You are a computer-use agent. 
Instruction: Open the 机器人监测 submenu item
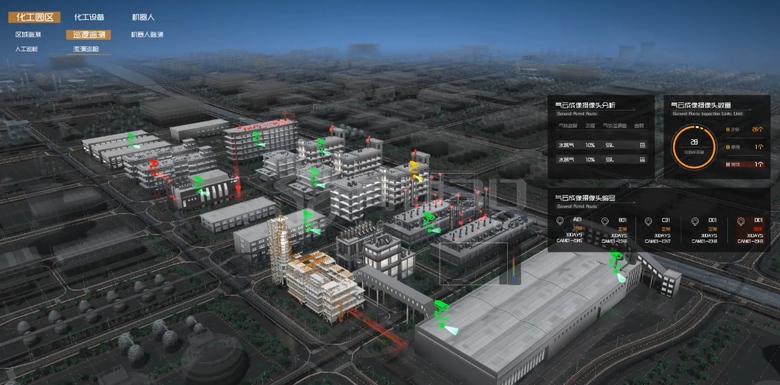pyautogui.click(x=147, y=35)
